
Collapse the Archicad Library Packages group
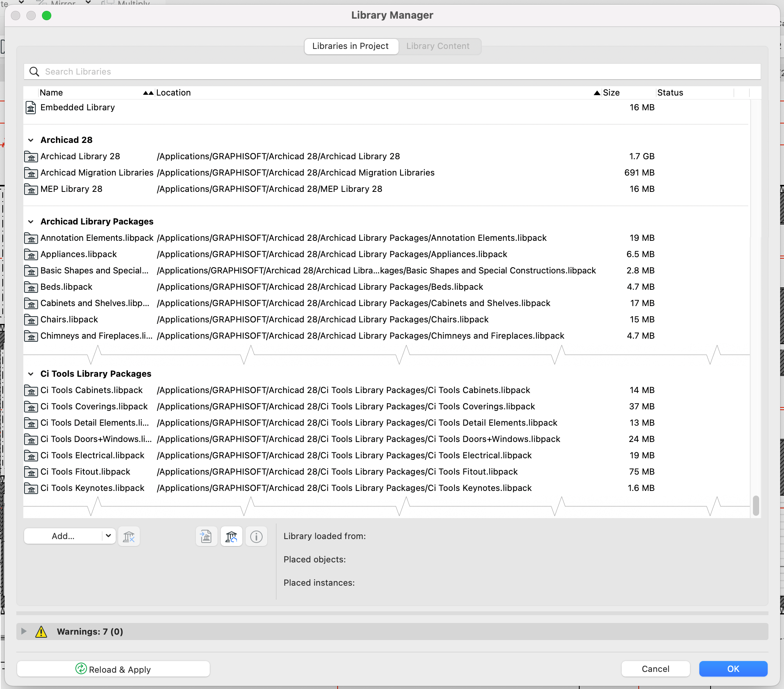[31, 222]
